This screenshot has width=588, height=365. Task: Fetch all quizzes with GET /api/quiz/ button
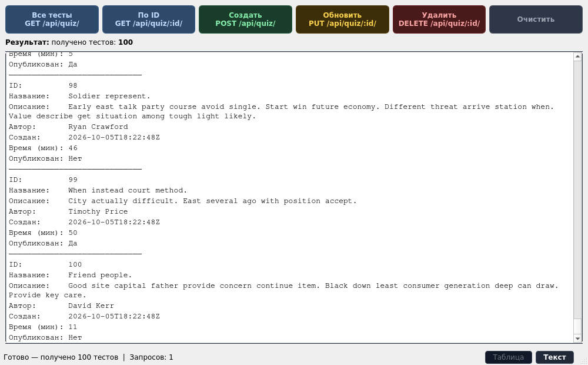pyautogui.click(x=52, y=19)
